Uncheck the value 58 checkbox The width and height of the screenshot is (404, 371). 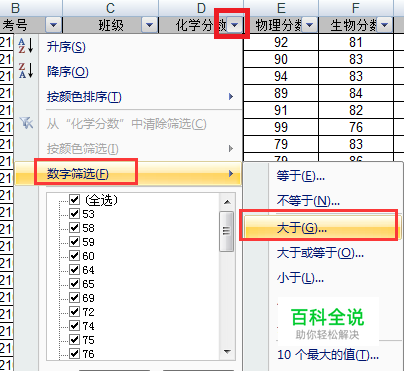click(x=75, y=227)
